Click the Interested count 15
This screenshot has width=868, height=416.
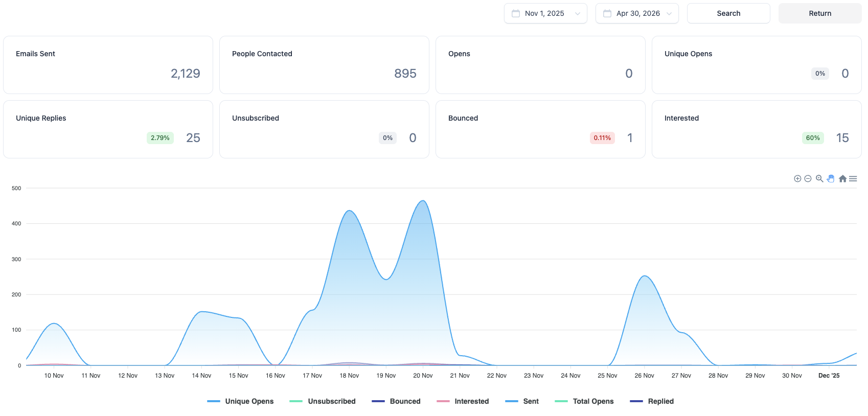point(842,138)
